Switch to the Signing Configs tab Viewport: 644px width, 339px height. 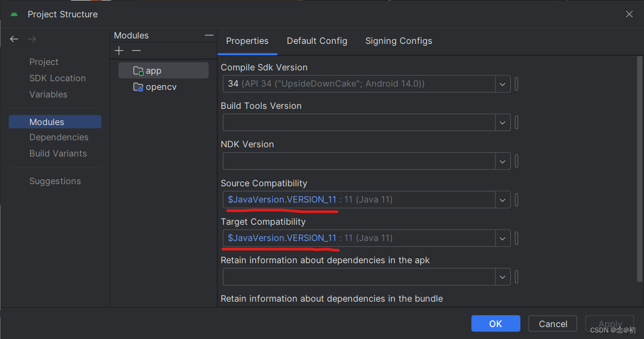coord(398,41)
